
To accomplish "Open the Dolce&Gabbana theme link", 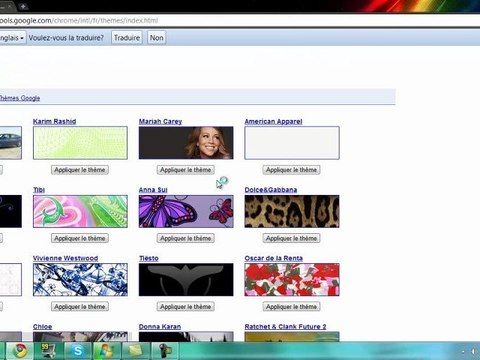I will point(271,190).
